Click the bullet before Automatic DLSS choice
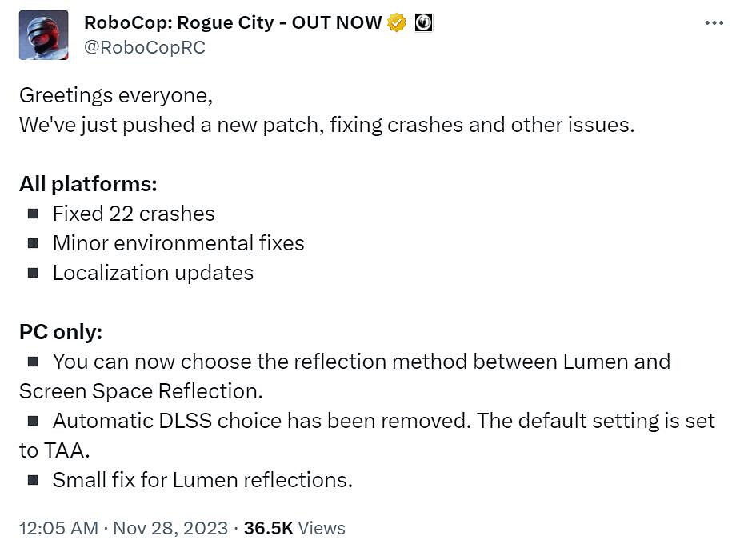The width and height of the screenshot is (744, 560). coord(33,421)
